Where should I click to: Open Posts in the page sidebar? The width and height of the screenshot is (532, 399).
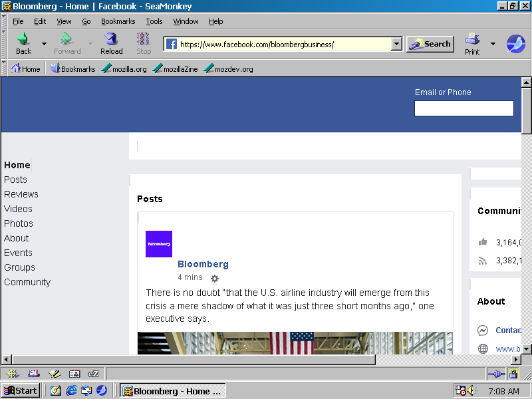click(x=15, y=180)
